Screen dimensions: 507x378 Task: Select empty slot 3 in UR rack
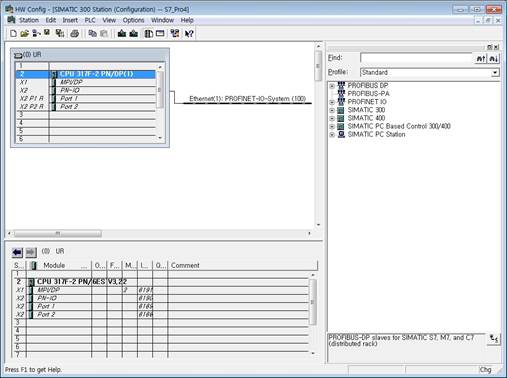click(86, 115)
